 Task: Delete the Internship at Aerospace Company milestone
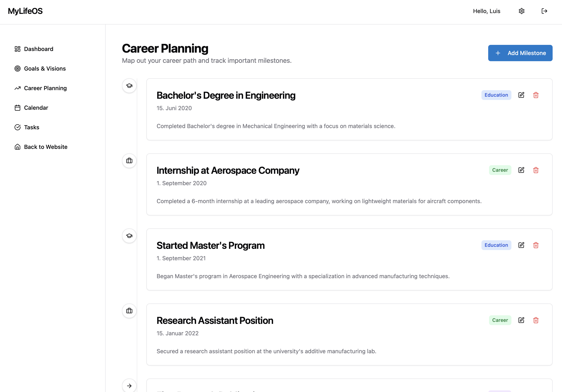coord(536,170)
